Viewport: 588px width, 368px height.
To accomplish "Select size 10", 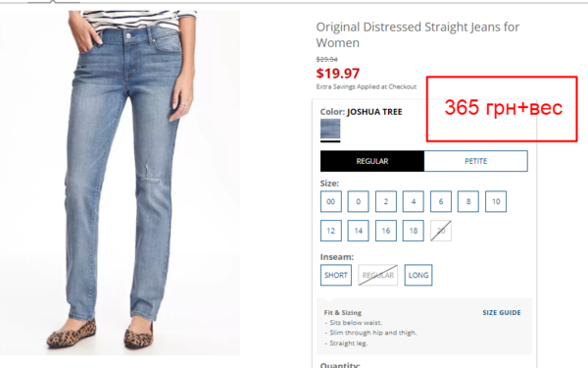I will coord(496,201).
